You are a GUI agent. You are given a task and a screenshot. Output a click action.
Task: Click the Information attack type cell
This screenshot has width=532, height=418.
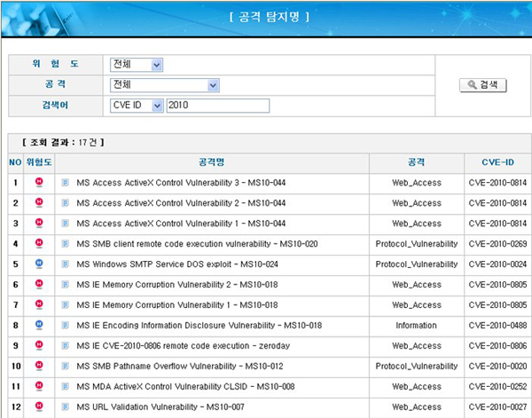pos(417,326)
